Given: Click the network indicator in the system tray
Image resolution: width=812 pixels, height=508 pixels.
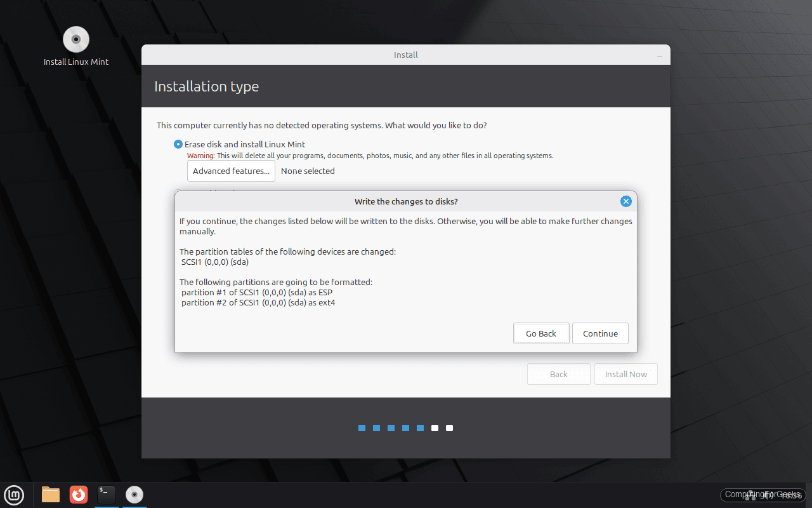Looking at the screenshot, I should [750, 495].
